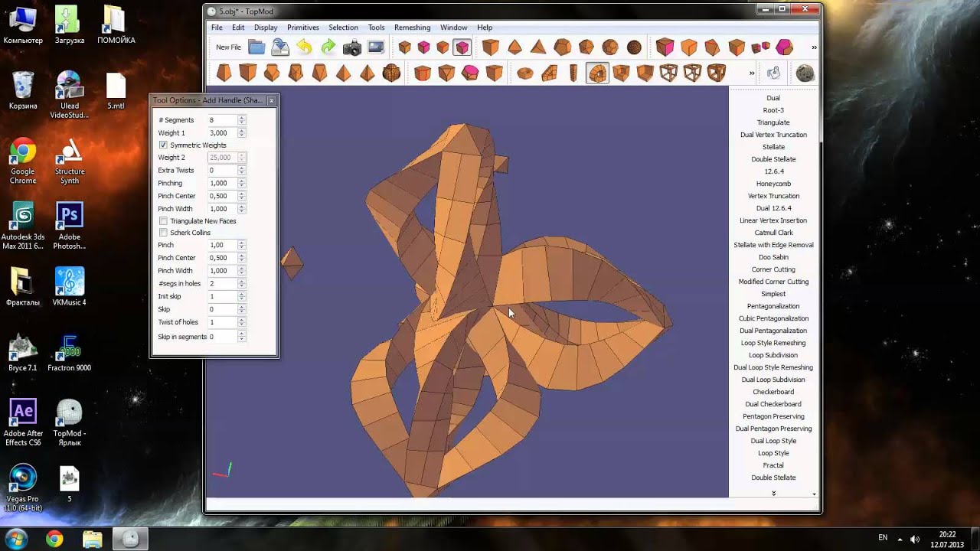
Task: Adjust #segs in holes spinner arrows
Action: [x=242, y=284]
